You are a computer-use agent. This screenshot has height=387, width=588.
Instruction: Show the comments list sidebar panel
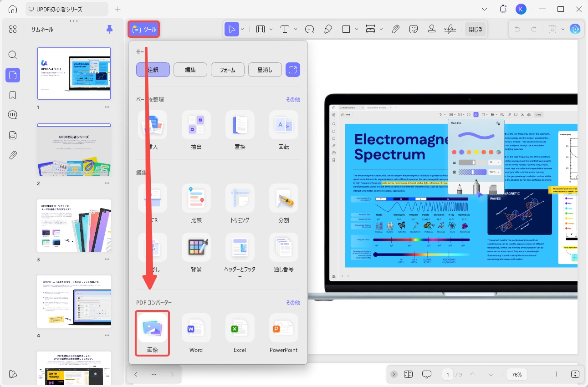click(x=13, y=115)
